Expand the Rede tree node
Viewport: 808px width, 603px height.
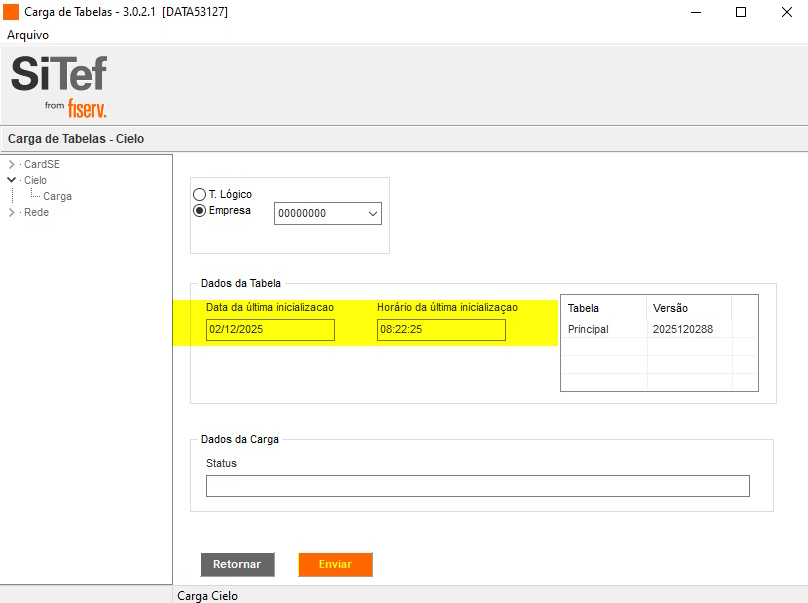click(x=11, y=212)
